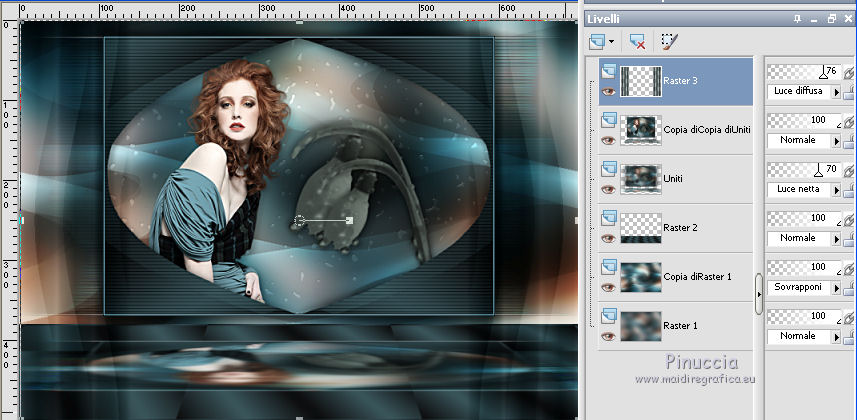The image size is (857, 420).
Task: Hide the Raster 1 layer
Action: click(x=607, y=337)
